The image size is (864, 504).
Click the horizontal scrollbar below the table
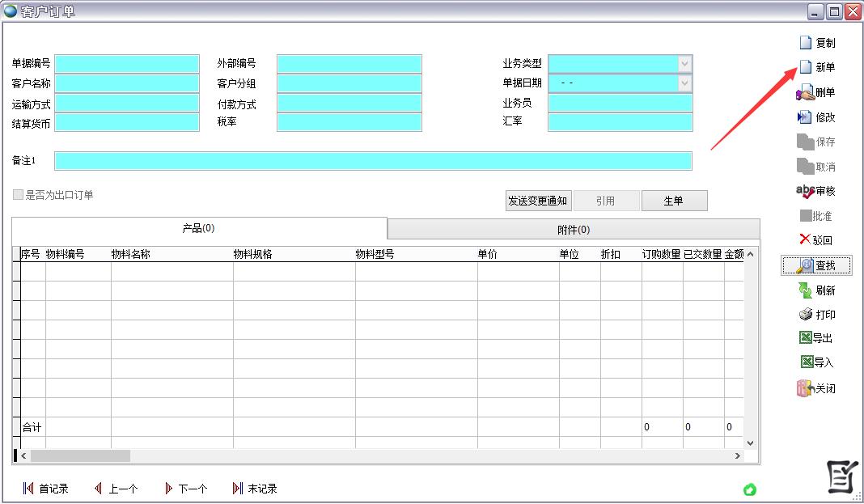(x=81, y=455)
